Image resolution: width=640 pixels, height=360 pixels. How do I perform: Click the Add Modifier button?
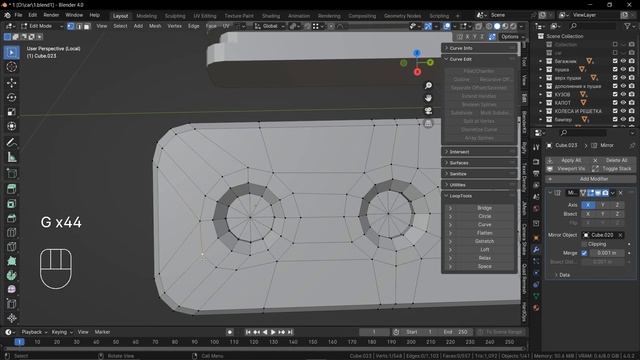point(591,179)
